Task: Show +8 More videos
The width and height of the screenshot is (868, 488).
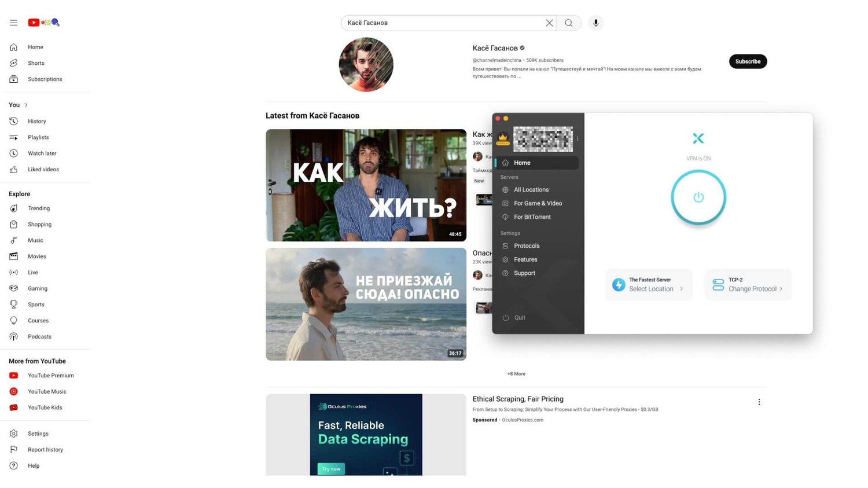Action: pyautogui.click(x=516, y=374)
